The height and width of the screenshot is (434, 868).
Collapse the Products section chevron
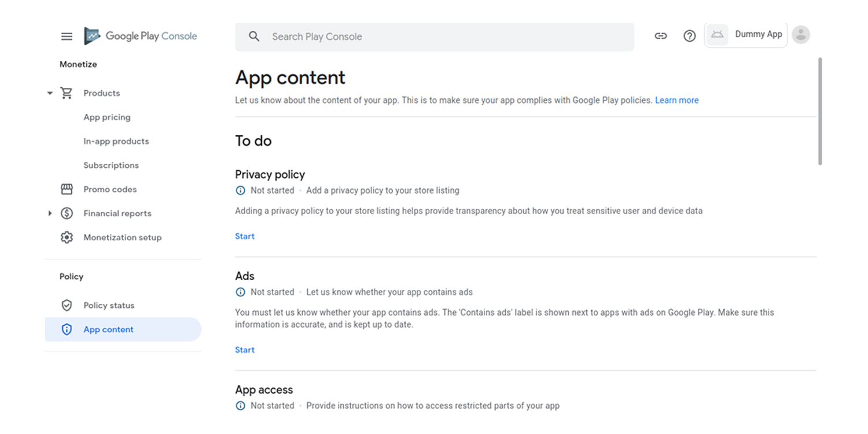49,93
